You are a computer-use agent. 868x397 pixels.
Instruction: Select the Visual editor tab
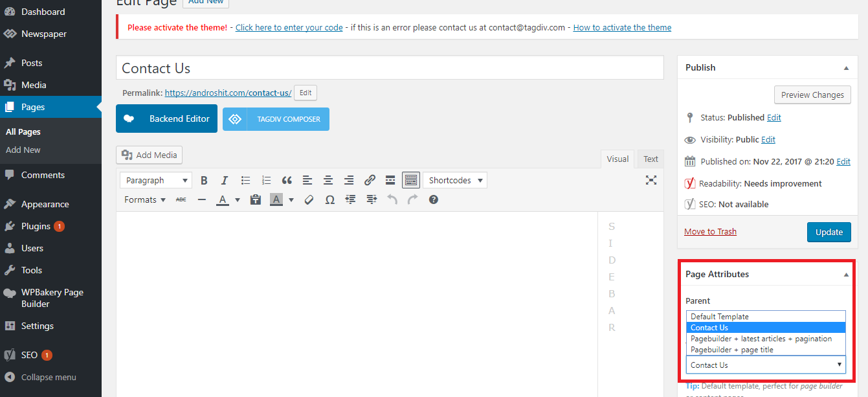tap(617, 159)
